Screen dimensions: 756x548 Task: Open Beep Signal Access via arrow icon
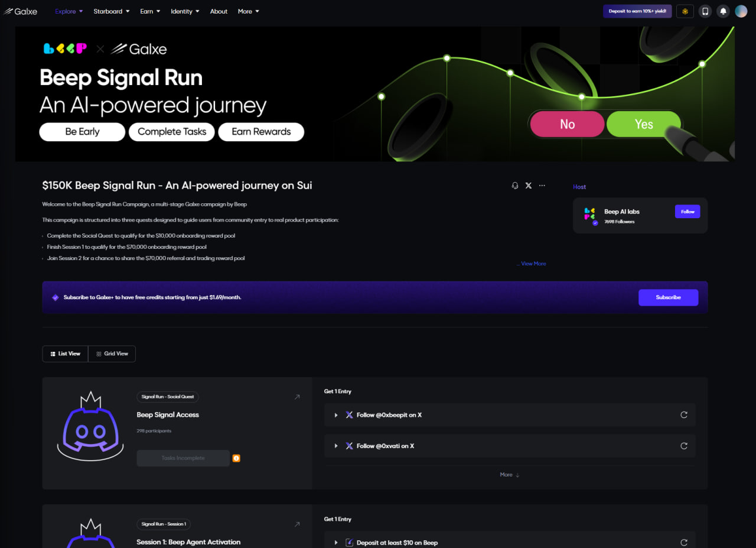[x=297, y=397]
